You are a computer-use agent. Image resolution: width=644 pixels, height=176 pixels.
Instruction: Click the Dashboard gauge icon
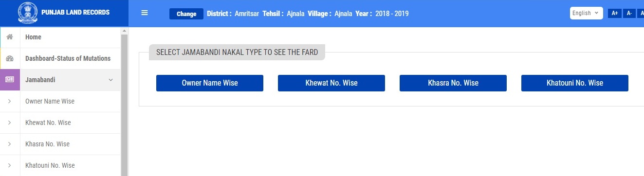point(10,58)
